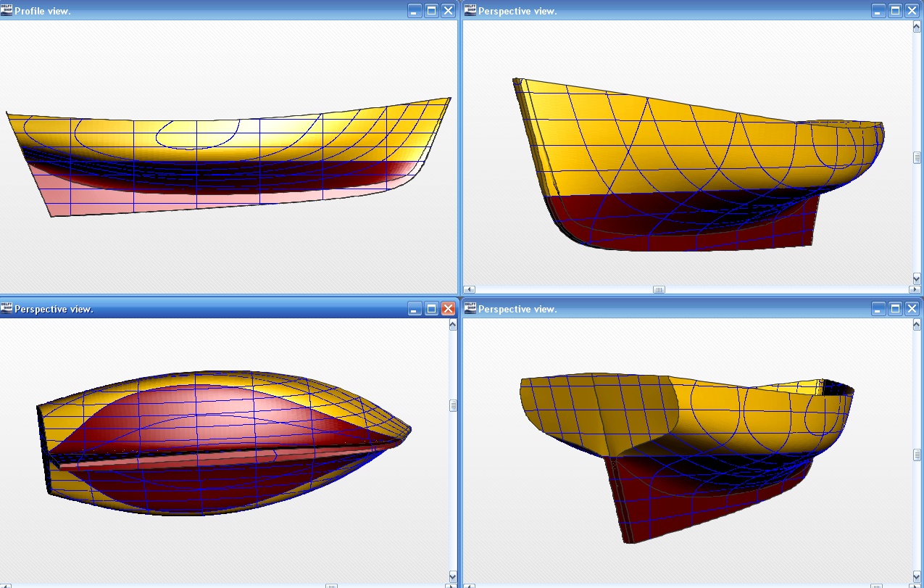The image size is (924, 588).
Task: Click the DELFTship icon in Profile view title bar
Action: [7, 10]
